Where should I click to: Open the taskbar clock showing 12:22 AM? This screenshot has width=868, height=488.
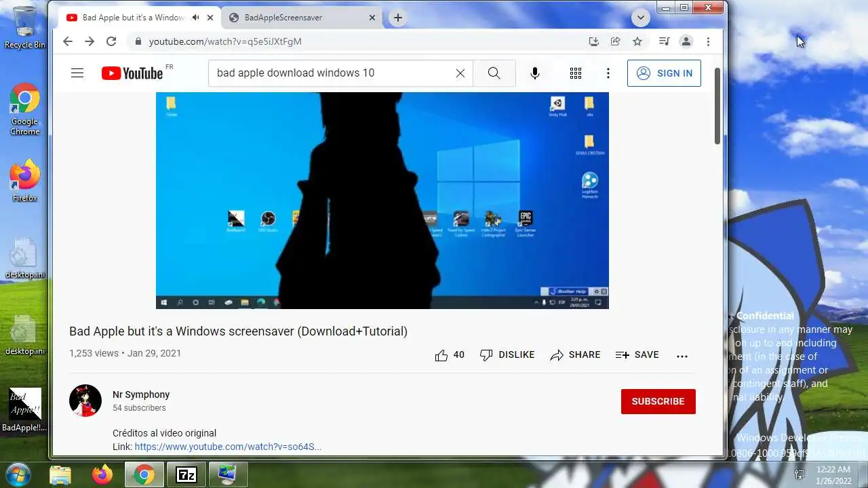click(x=833, y=475)
